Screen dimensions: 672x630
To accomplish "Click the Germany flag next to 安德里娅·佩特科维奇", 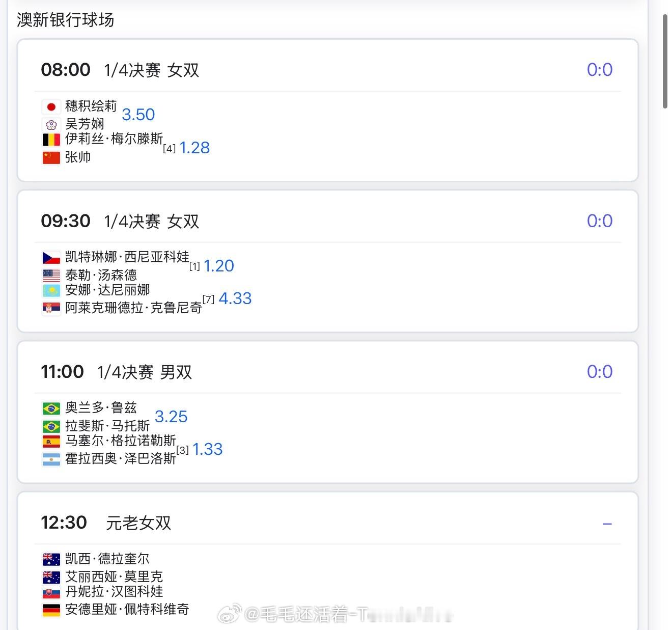I will (x=50, y=609).
